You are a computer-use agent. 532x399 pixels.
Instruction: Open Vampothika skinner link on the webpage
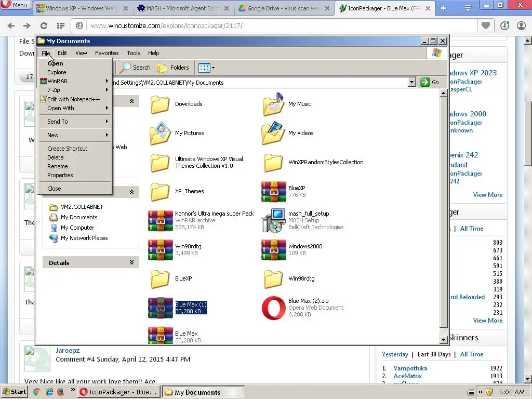click(x=410, y=368)
